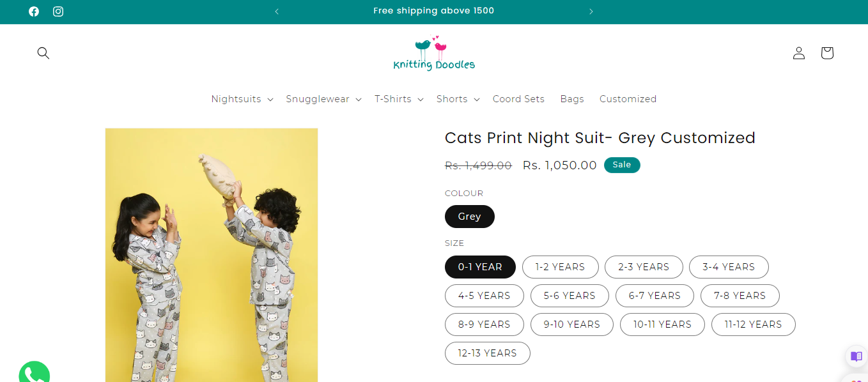Open the Customized menu item
This screenshot has width=868, height=382.
pos(628,99)
